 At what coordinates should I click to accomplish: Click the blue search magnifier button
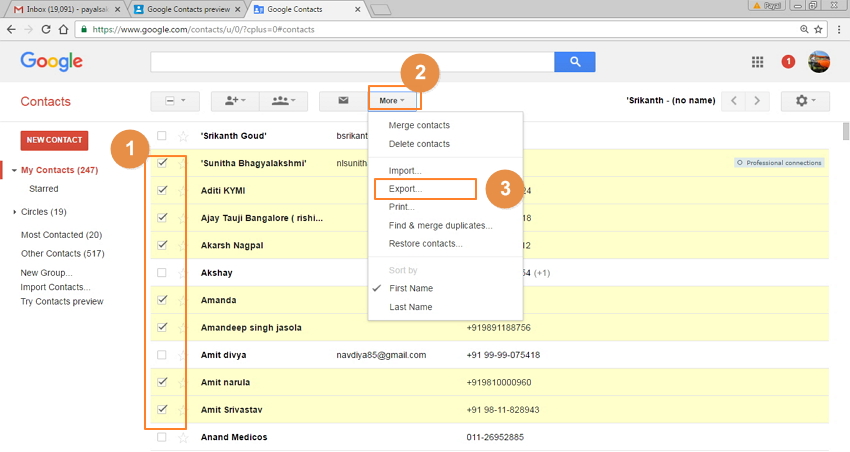575,62
